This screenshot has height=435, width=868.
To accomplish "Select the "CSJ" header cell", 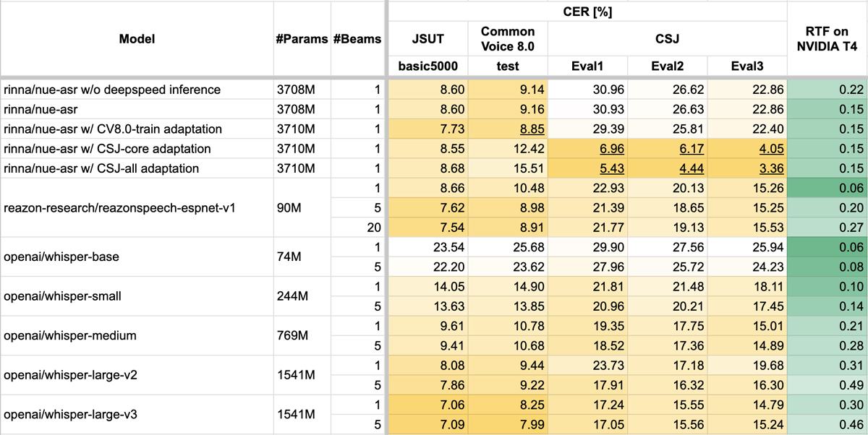I will [x=667, y=39].
